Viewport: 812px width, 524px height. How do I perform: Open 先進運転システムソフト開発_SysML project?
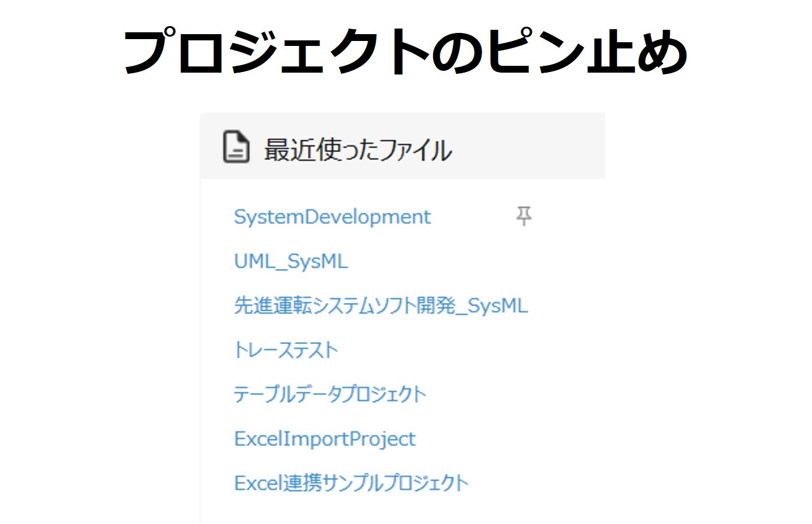coord(381,306)
